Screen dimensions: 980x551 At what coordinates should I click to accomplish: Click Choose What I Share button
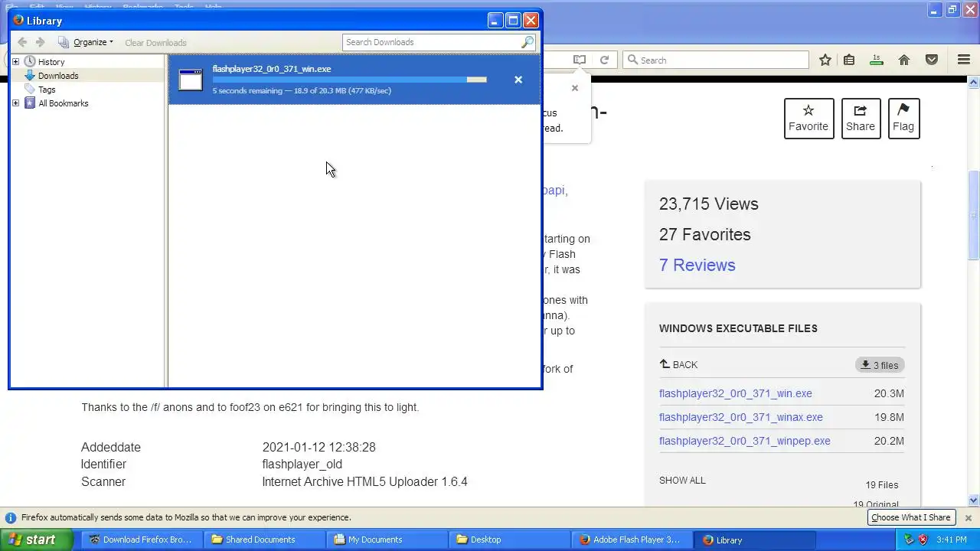click(911, 517)
